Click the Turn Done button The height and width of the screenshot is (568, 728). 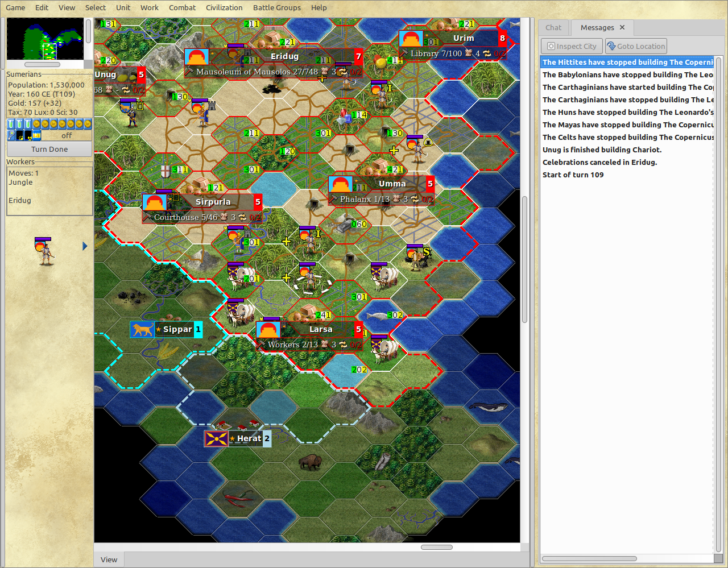point(49,149)
